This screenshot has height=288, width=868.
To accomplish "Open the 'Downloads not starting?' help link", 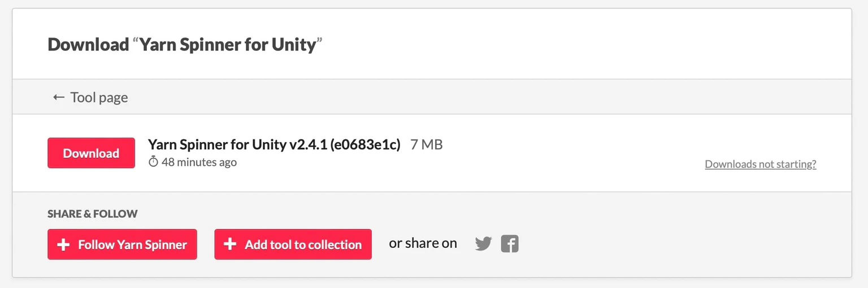I will click(761, 164).
